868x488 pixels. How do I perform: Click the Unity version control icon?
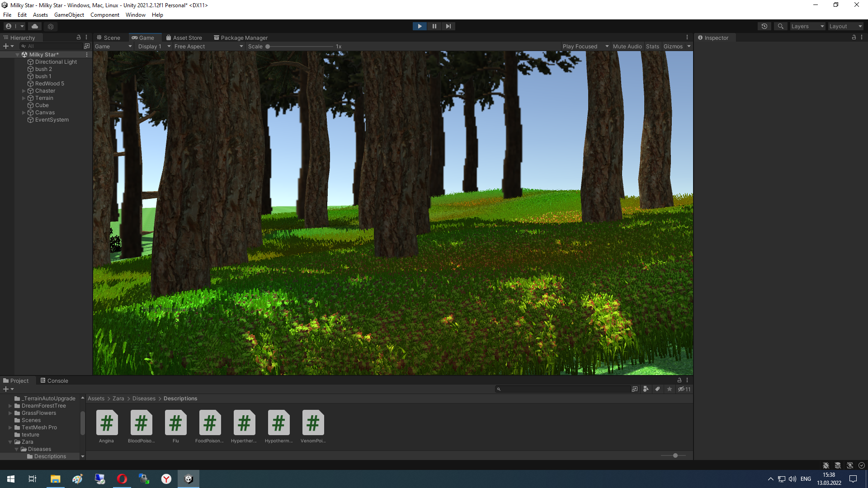51,26
